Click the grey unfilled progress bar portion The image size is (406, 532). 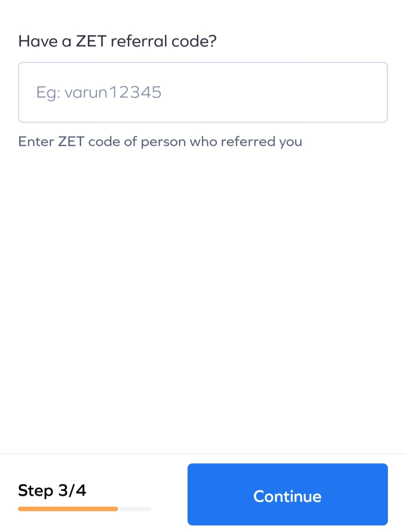[135, 509]
